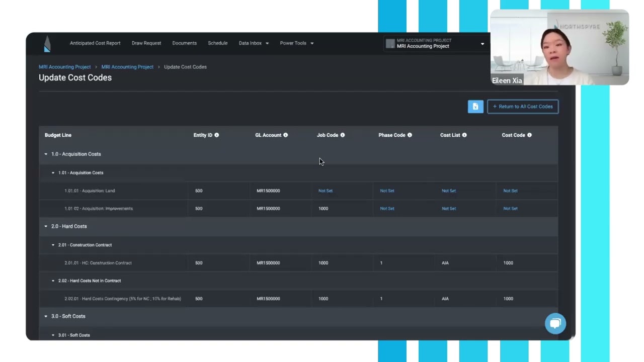Click Cost List AIA for Construction Contract row
The image size is (644, 362).
pyautogui.click(x=445, y=263)
